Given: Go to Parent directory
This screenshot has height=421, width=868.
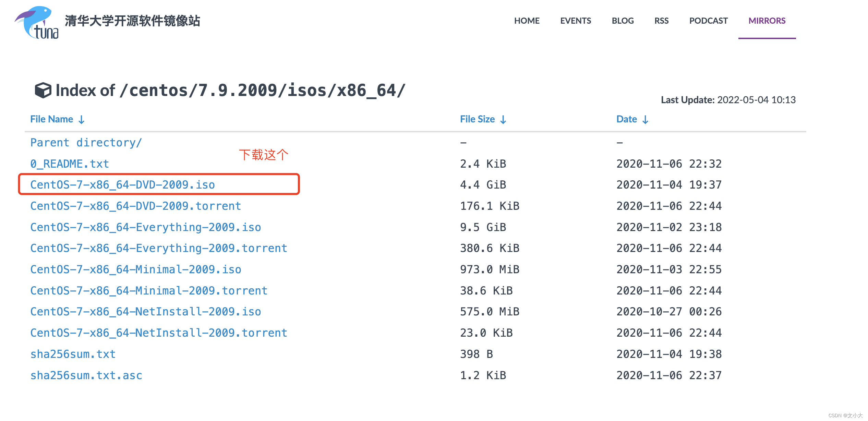Looking at the screenshot, I should (86, 143).
